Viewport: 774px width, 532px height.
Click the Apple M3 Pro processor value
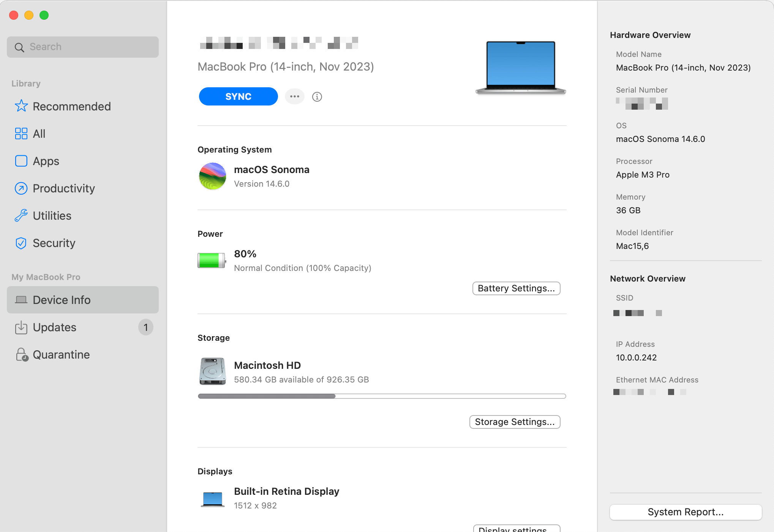click(643, 175)
